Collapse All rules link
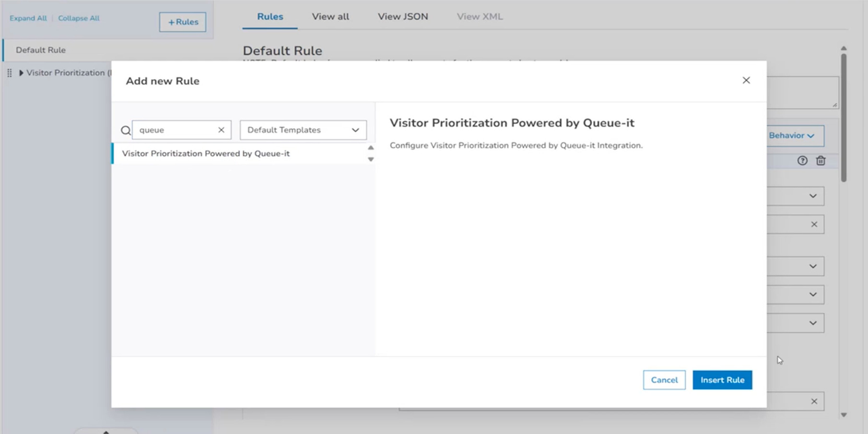 tap(79, 18)
